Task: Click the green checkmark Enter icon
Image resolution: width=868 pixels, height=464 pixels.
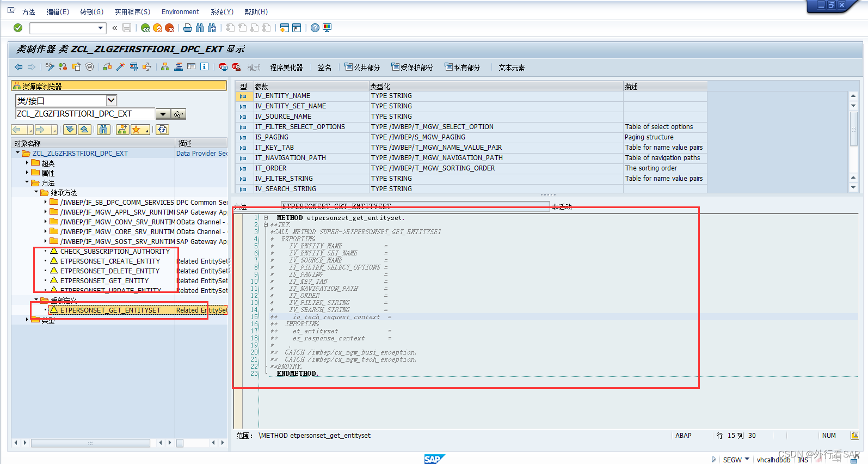Action: (18, 28)
